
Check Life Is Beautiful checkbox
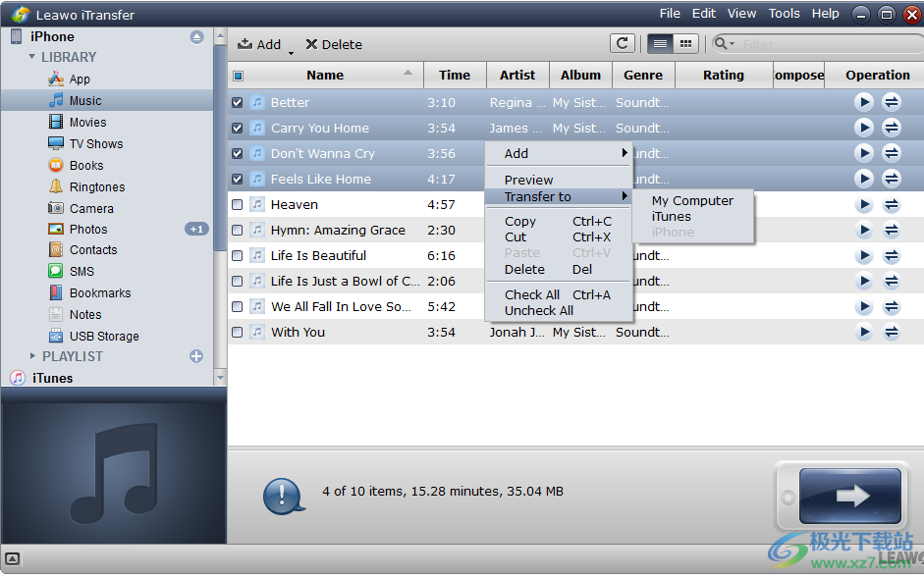point(237,255)
